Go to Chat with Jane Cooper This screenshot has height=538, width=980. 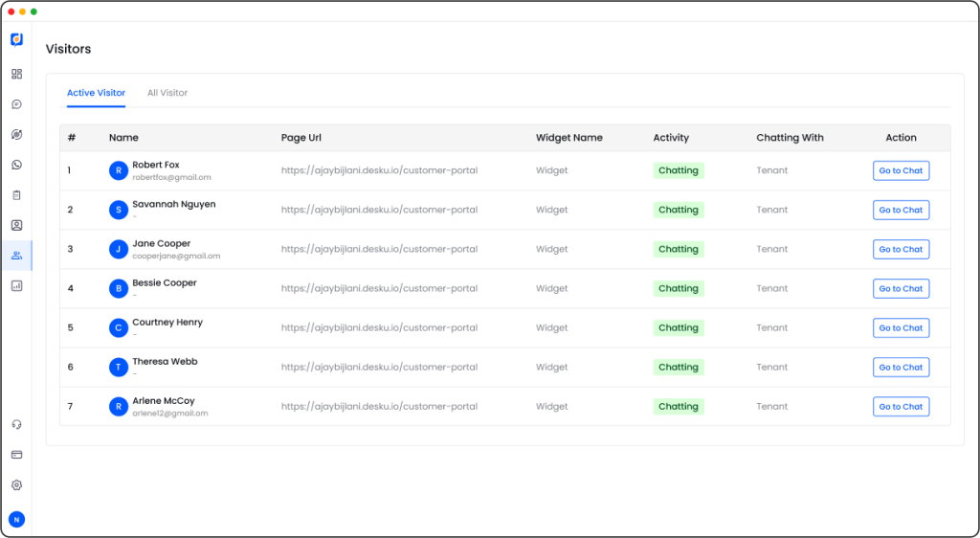[901, 249]
